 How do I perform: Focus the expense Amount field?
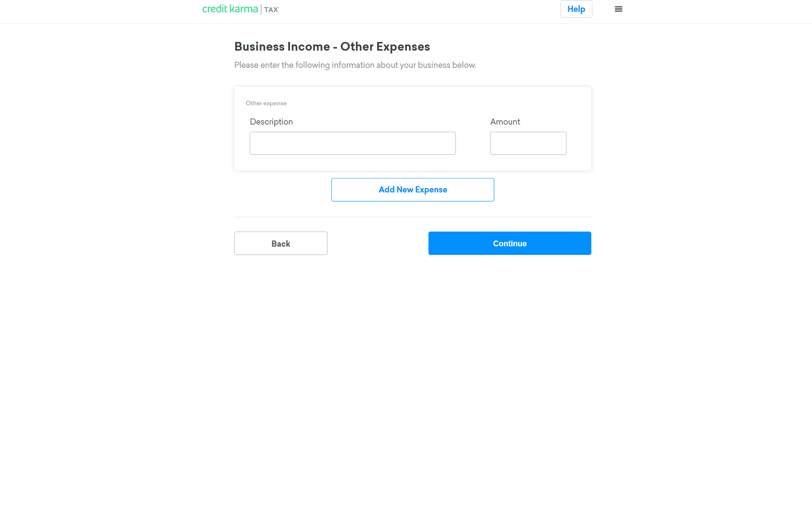528,143
